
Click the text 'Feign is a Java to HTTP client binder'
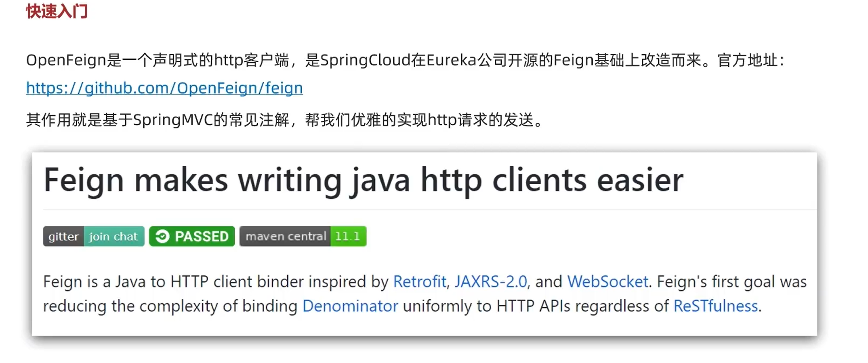tap(173, 281)
